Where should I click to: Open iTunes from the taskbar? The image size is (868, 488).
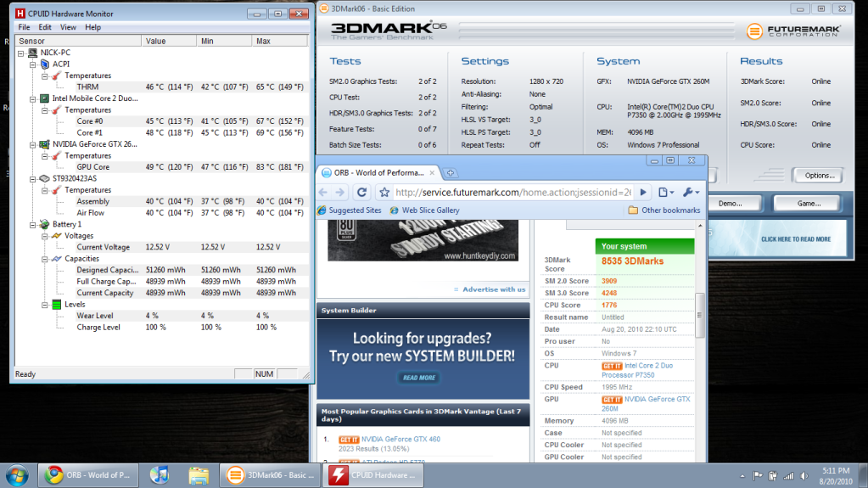pyautogui.click(x=160, y=475)
